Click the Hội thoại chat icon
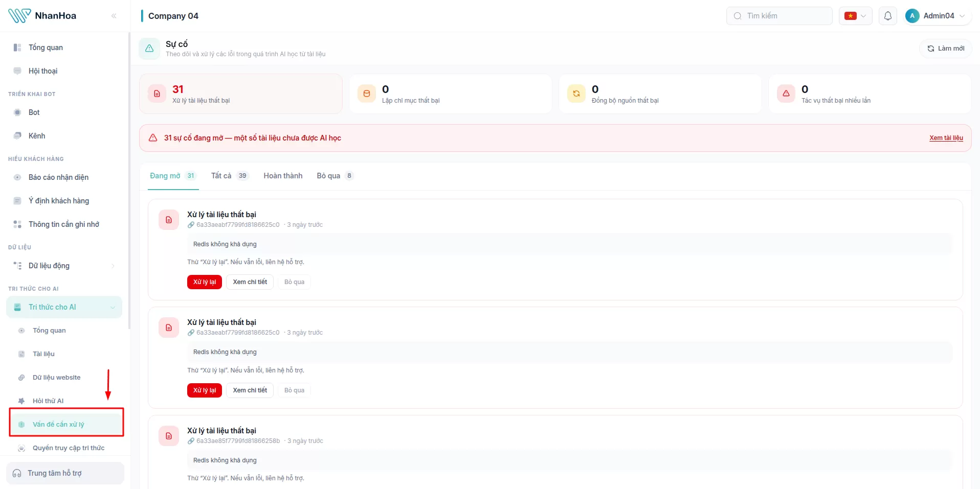The image size is (980, 489). (x=17, y=71)
